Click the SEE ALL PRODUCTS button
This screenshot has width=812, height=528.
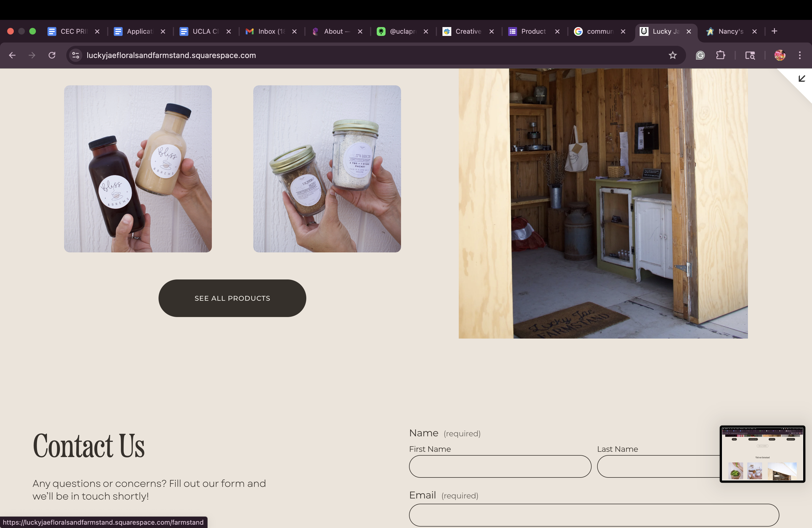click(x=232, y=298)
